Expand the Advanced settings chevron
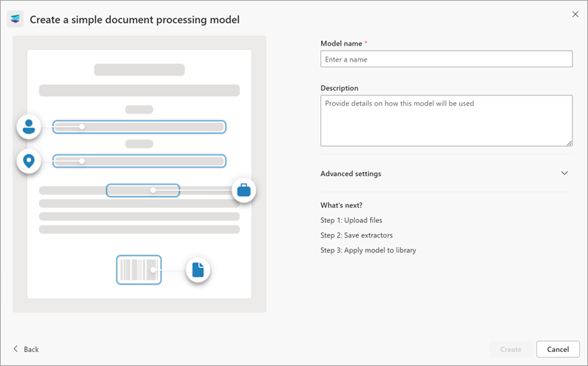Screen dimensions: 588x366 click(564, 173)
